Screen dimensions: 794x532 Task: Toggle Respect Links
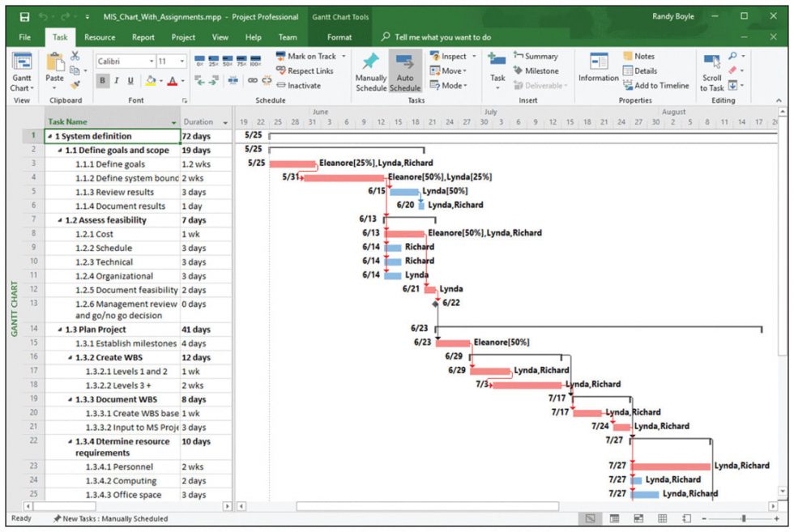click(305, 71)
